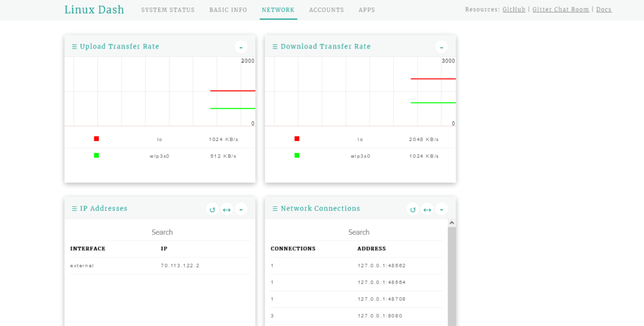Click upload rate value 1024 KB/s
This screenshot has width=644, height=326.
click(223, 139)
